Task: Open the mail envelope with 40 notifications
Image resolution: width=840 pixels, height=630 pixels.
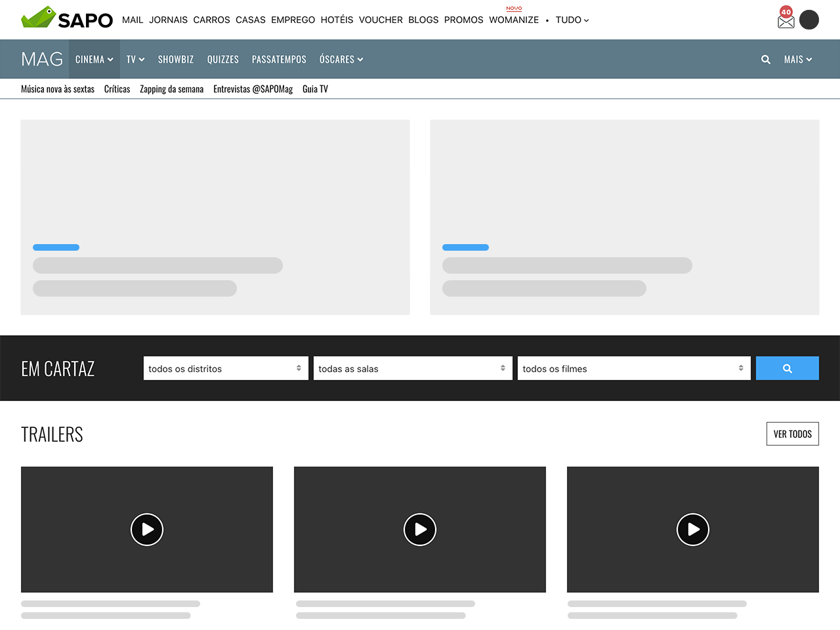Action: pos(786,21)
